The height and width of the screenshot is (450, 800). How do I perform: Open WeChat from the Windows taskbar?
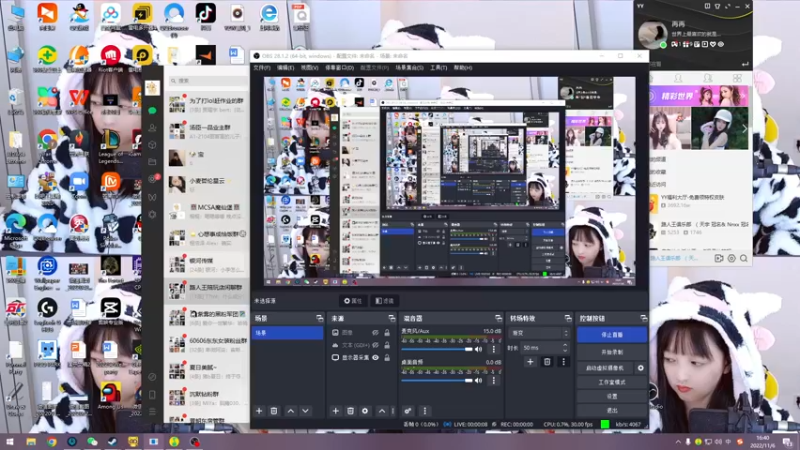coord(92,442)
